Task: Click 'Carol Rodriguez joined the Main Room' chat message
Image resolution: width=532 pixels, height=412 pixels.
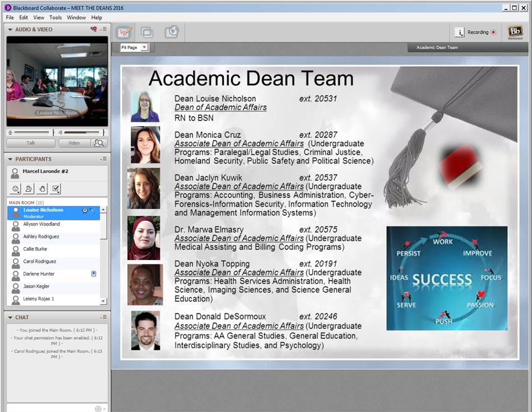Action: pyautogui.click(x=58, y=354)
